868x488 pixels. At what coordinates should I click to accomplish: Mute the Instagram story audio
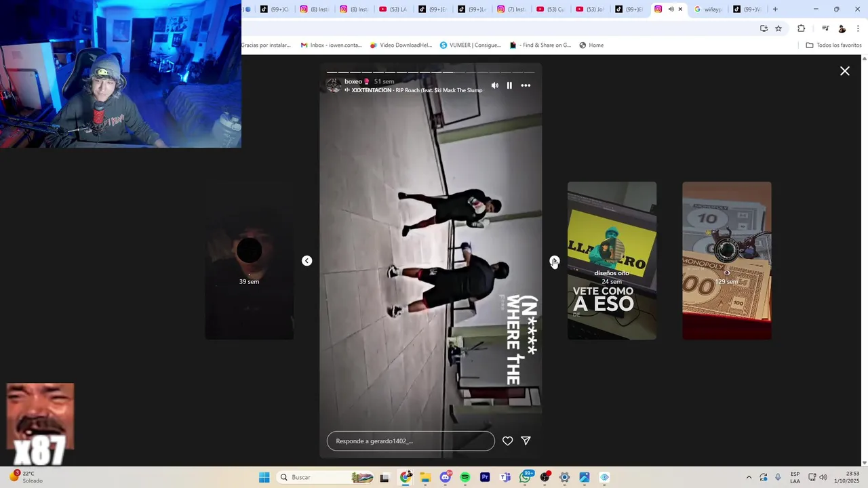point(494,85)
